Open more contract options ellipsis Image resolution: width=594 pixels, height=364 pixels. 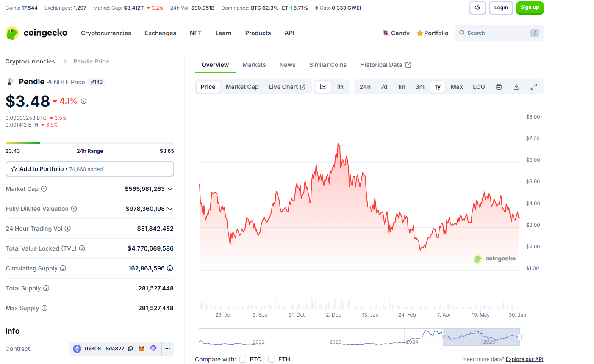click(168, 349)
